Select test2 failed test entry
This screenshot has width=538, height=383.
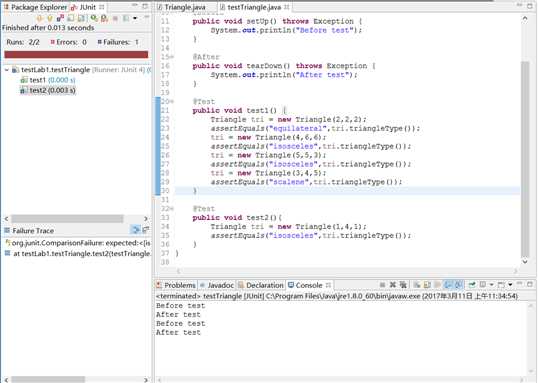coord(48,90)
